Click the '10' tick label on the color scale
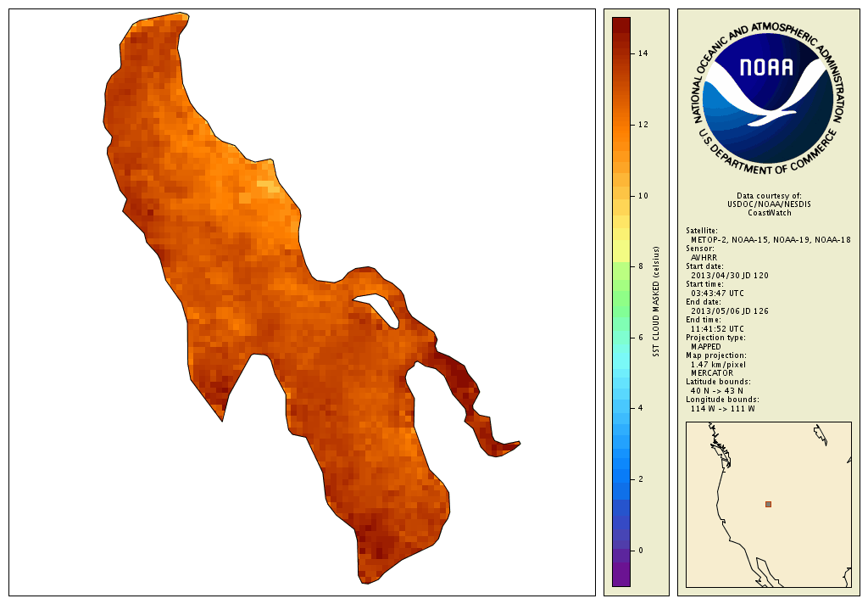The height and width of the screenshot is (604, 868). coord(643,196)
